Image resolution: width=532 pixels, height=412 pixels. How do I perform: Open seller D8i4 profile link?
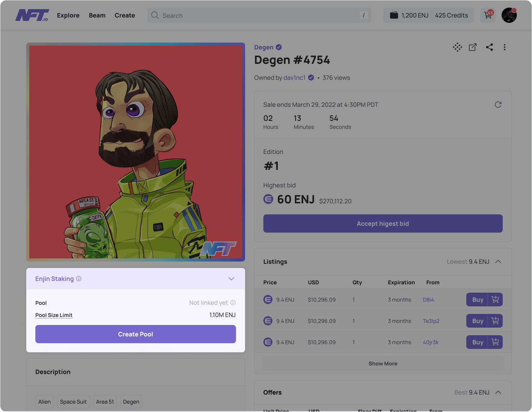coord(428,299)
